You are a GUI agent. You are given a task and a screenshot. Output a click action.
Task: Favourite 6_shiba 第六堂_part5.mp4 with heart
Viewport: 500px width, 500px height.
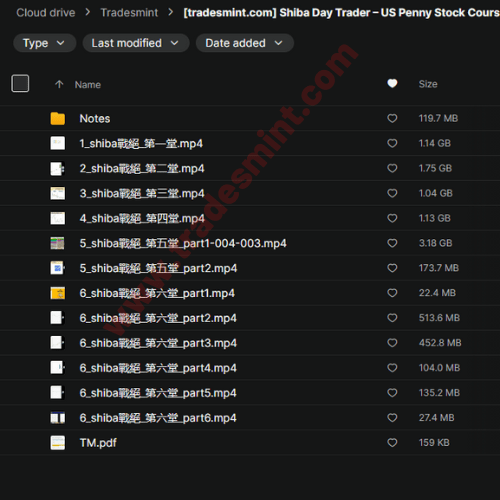click(392, 393)
